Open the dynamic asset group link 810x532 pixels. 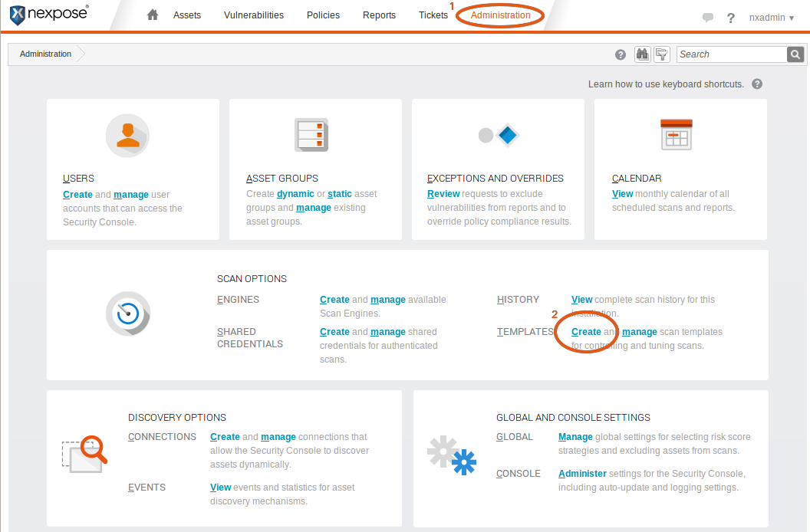point(295,194)
